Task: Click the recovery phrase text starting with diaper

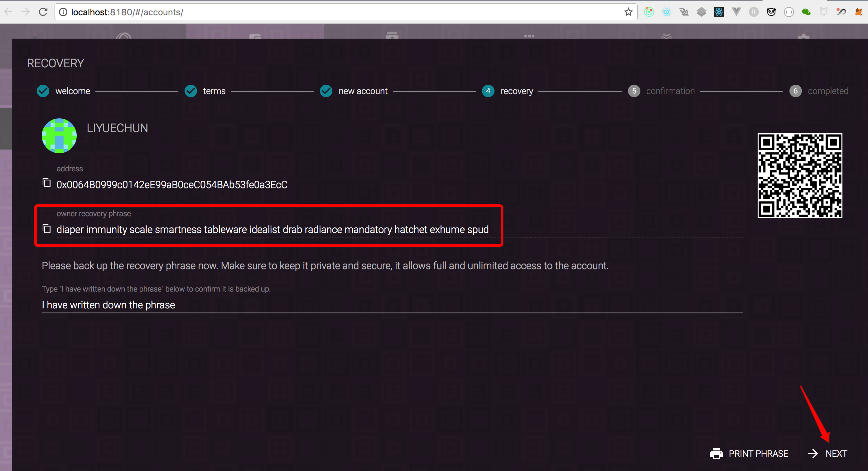Action: [272, 230]
